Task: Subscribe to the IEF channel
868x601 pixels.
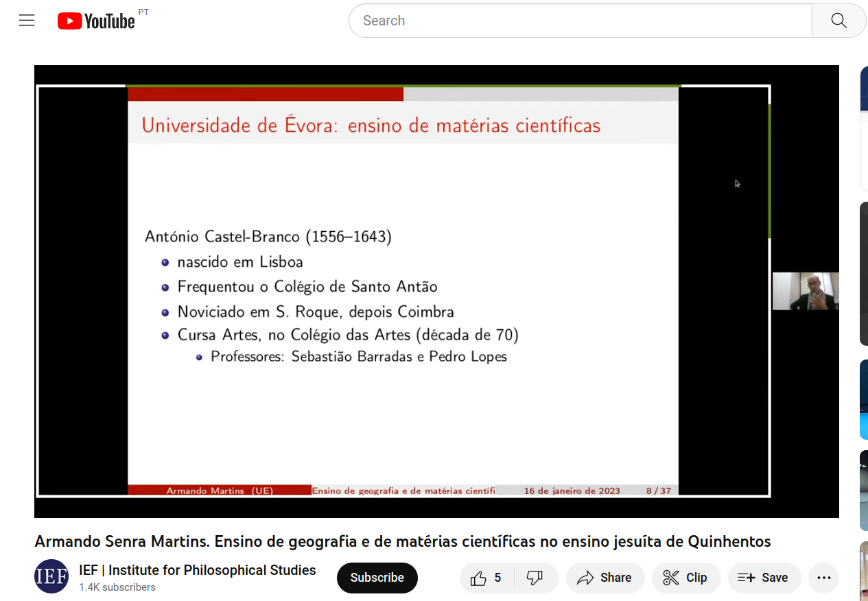Action: 377,578
